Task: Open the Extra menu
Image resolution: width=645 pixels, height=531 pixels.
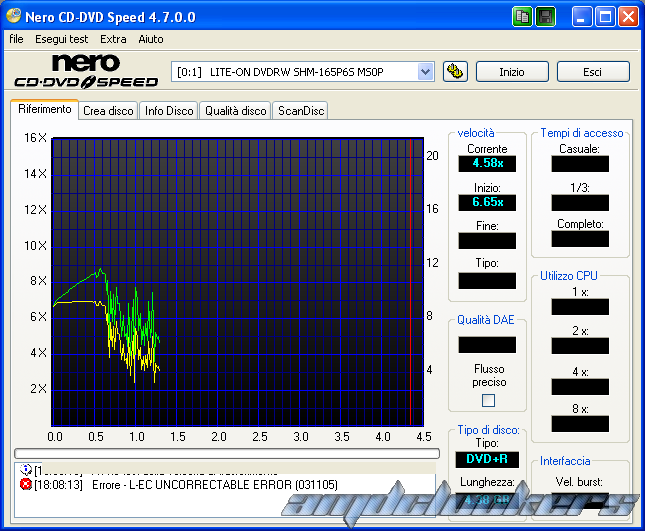Action: click(113, 39)
